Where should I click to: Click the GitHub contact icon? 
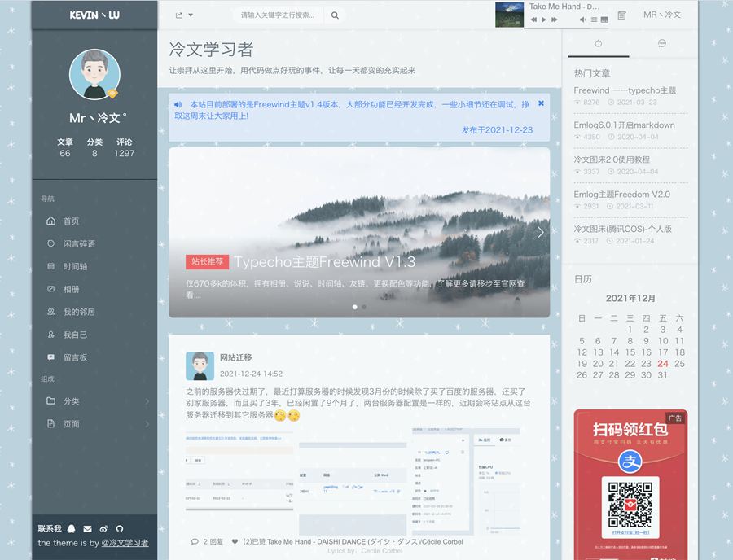coord(120,529)
